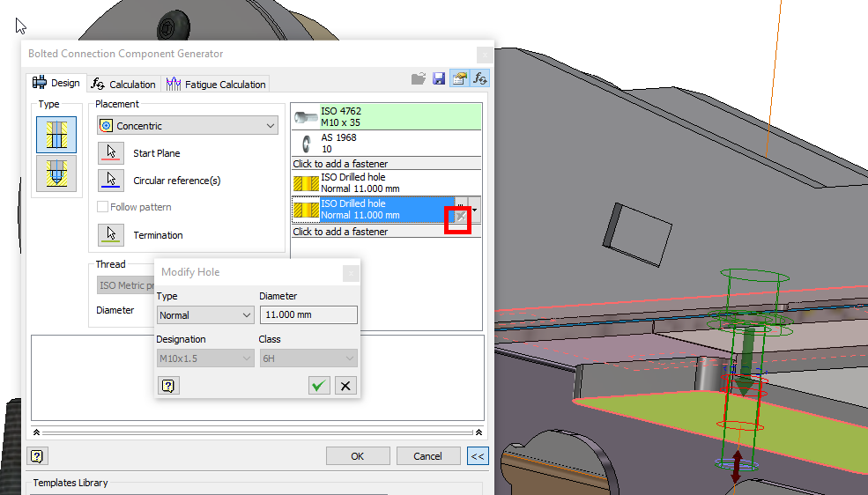
Task: Select the ISO 4762 M10 x 35 row
Action: (387, 116)
